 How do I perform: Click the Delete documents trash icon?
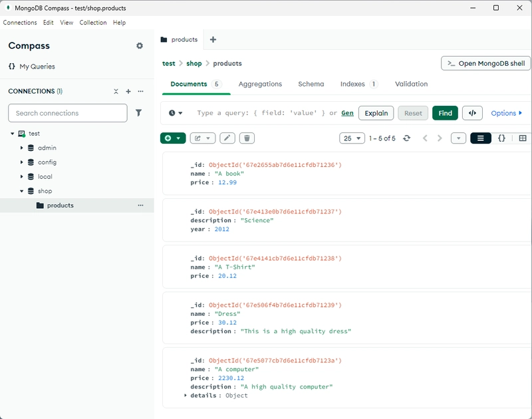[247, 138]
